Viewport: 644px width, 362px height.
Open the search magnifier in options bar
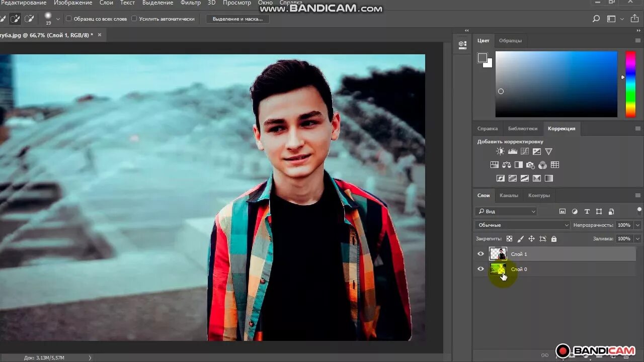(x=596, y=19)
